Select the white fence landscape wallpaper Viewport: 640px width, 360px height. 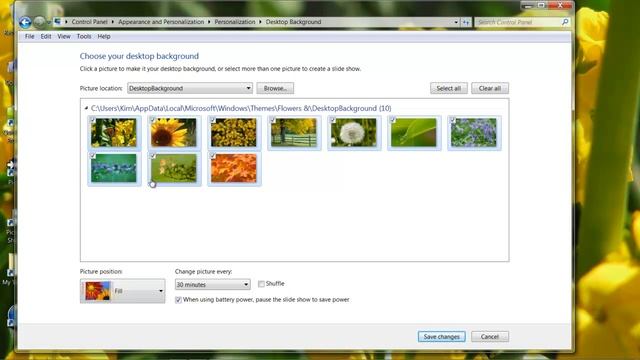point(294,133)
